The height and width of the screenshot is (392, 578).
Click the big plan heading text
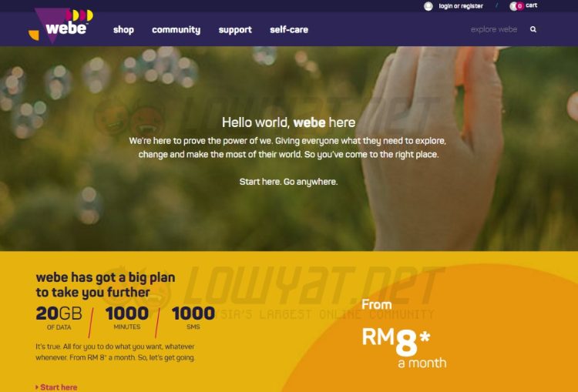pos(106,285)
